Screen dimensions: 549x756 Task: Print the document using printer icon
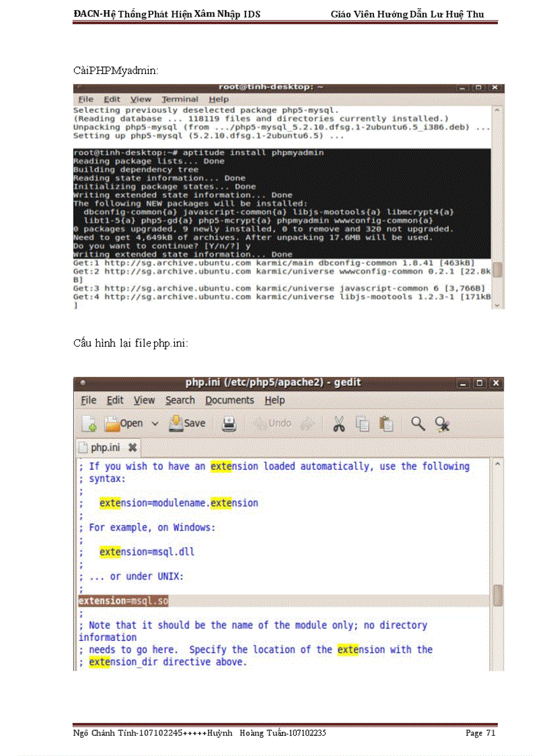229,423
